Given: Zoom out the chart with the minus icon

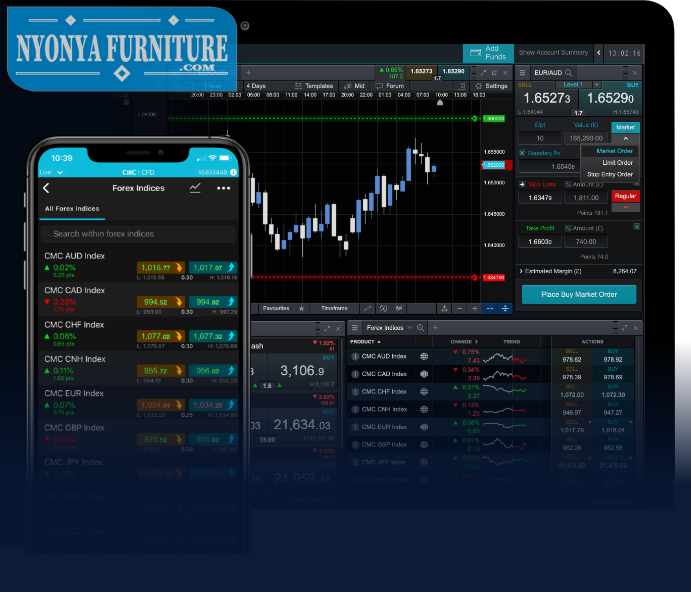Looking at the screenshot, I should click(x=459, y=309).
